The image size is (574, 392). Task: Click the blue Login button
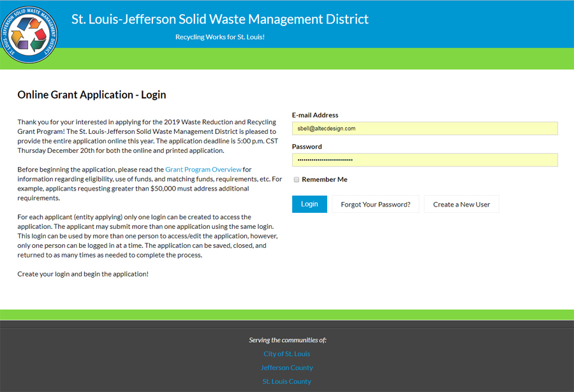(x=309, y=204)
